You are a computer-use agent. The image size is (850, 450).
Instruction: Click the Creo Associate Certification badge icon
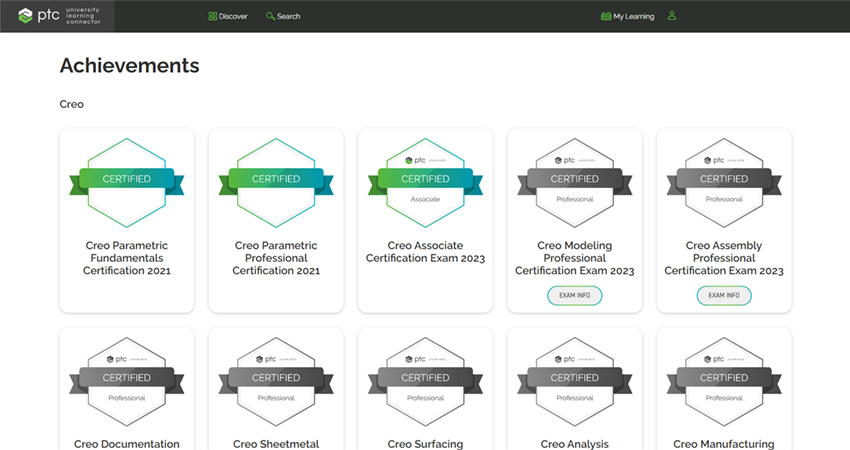tap(425, 181)
